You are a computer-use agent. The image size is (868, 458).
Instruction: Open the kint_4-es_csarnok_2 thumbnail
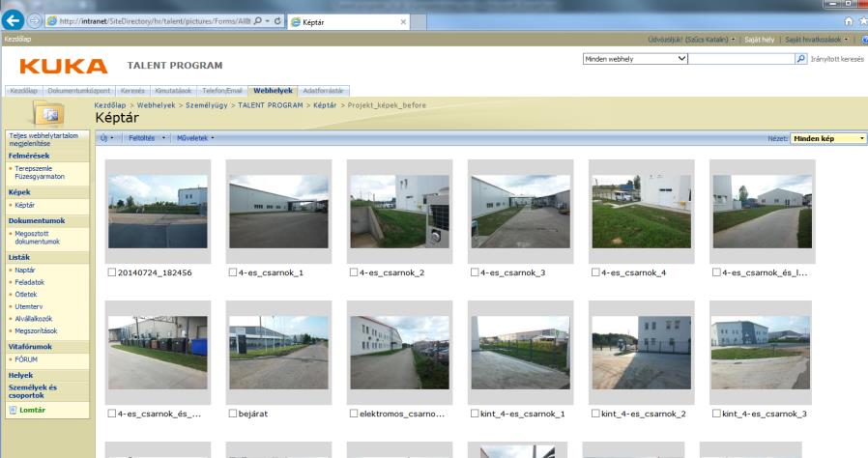(642, 353)
